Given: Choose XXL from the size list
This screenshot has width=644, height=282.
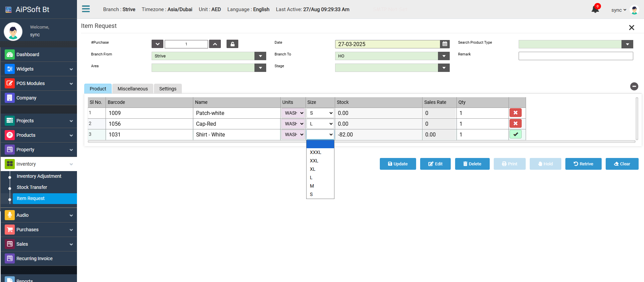Looking at the screenshot, I should coord(314,161).
